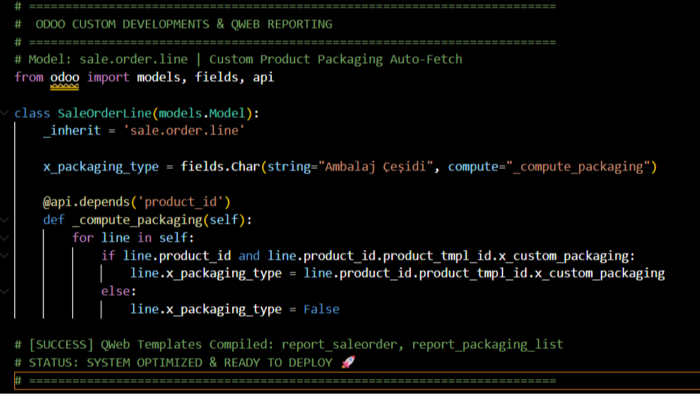Click the 'and' operator in the if line
Screen dimensions: 700x394
click(249, 255)
